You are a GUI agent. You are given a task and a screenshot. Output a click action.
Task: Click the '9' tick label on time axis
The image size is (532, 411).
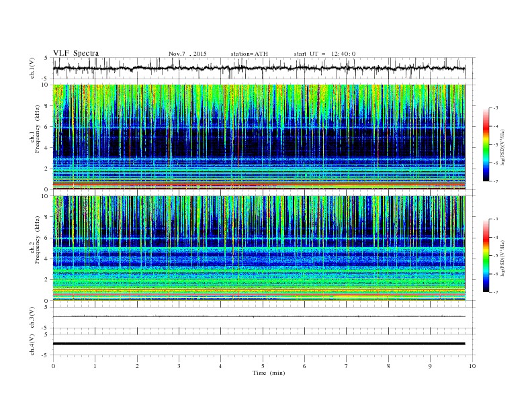pos(430,366)
